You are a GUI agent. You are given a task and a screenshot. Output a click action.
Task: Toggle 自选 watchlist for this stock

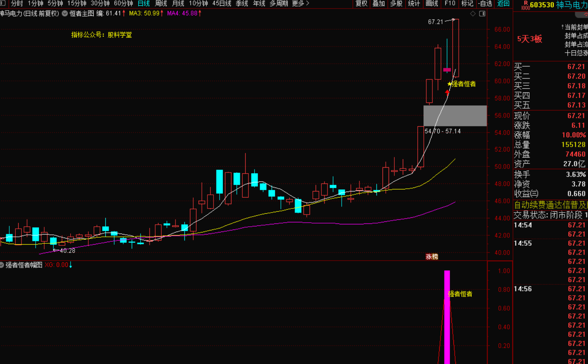tap(485, 4)
